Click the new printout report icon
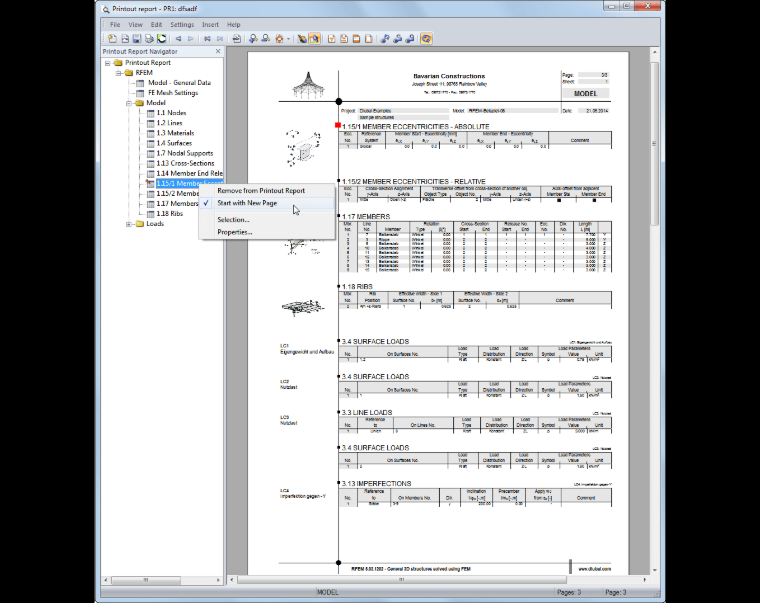The image size is (760, 603). point(112,39)
